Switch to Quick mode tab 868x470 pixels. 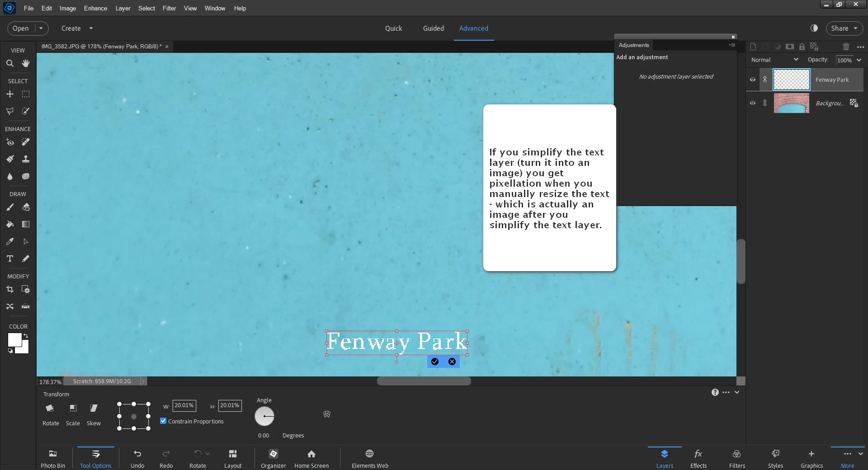point(393,28)
